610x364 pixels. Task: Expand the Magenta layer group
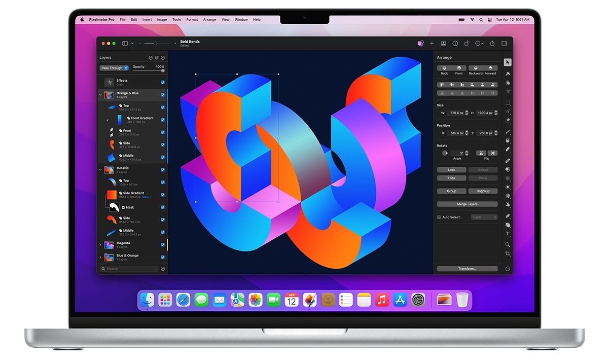[x=101, y=244]
